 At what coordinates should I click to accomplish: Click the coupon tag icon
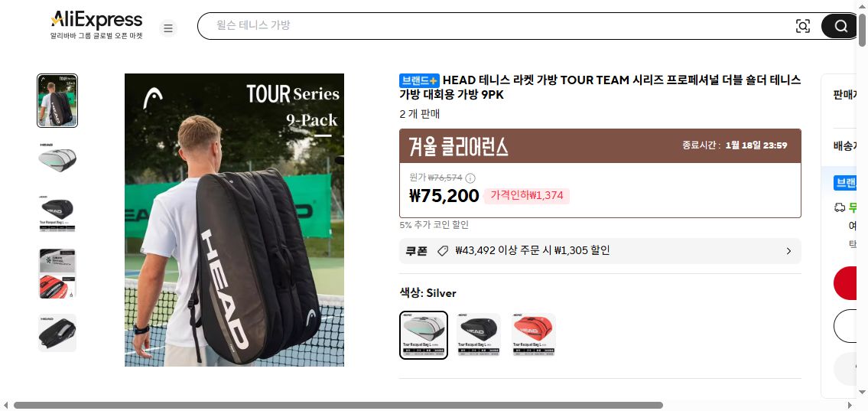tap(442, 251)
